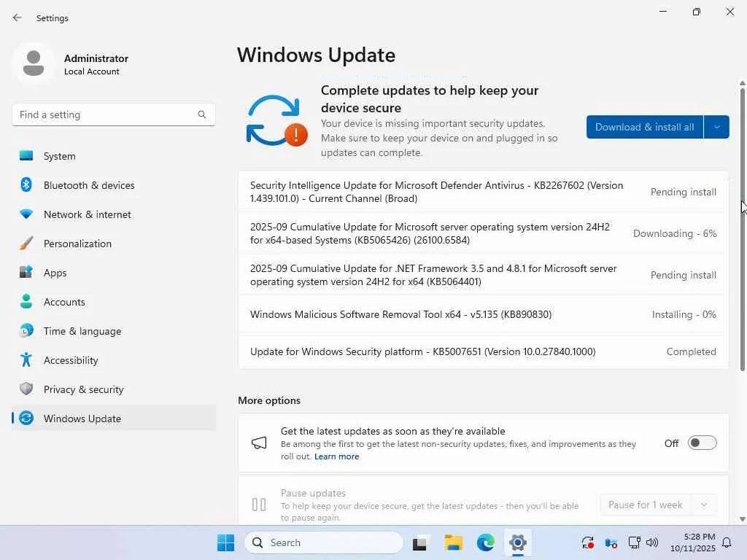747x560 pixels.
Task: Click the search magnifier in Find a setting
Action: coord(202,114)
